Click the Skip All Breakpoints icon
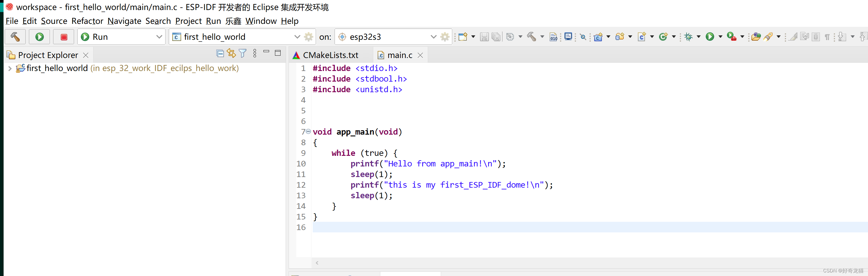Viewport: 868px width, 276px height. coord(583,37)
